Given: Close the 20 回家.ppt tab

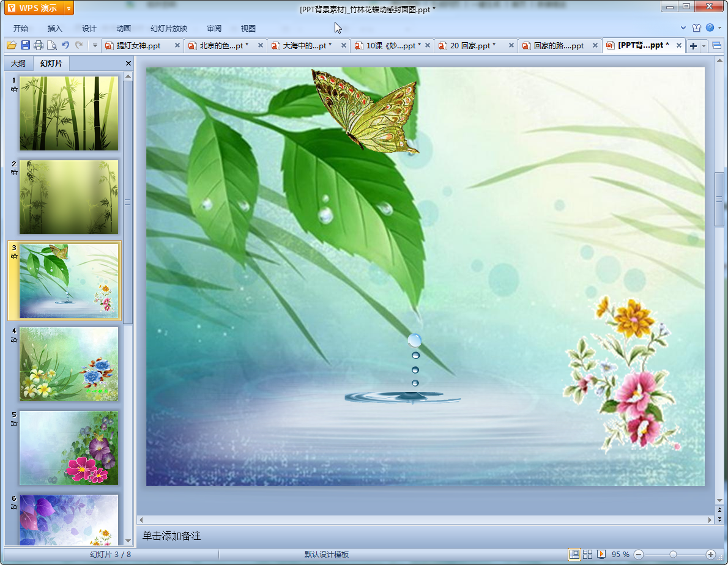Looking at the screenshot, I should 511,45.
